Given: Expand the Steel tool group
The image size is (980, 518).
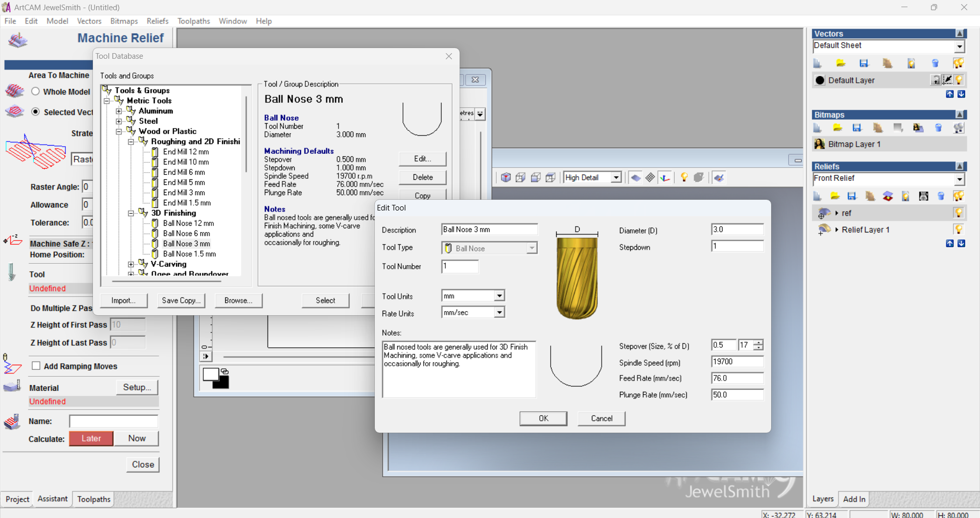Looking at the screenshot, I should [x=119, y=121].
